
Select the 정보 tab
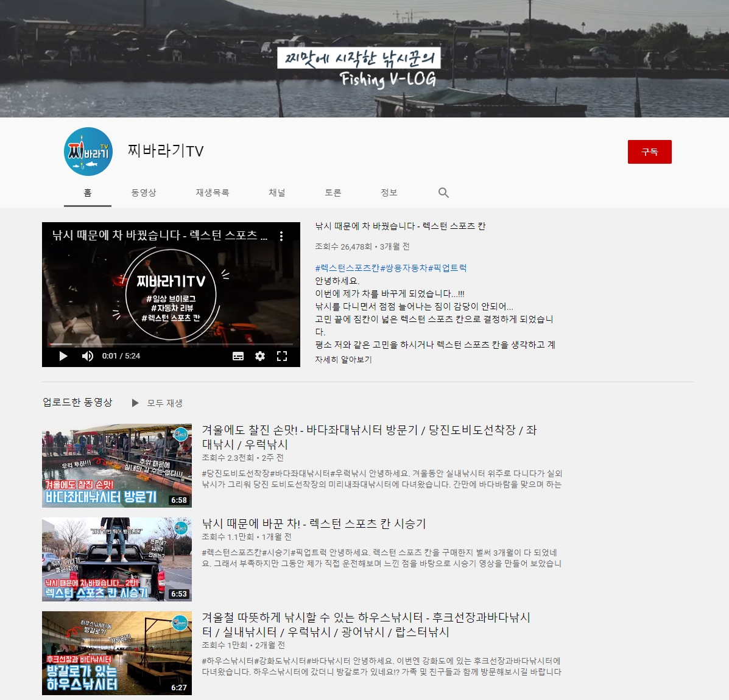point(389,193)
